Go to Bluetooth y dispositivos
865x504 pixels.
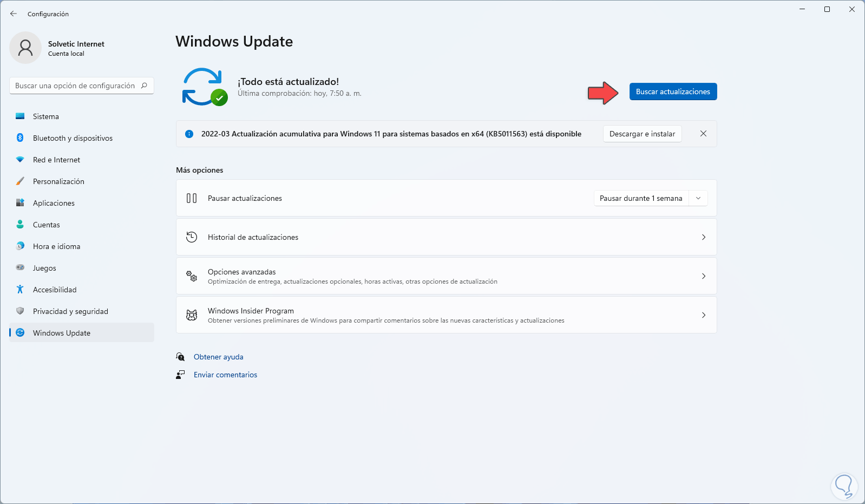[82, 138]
